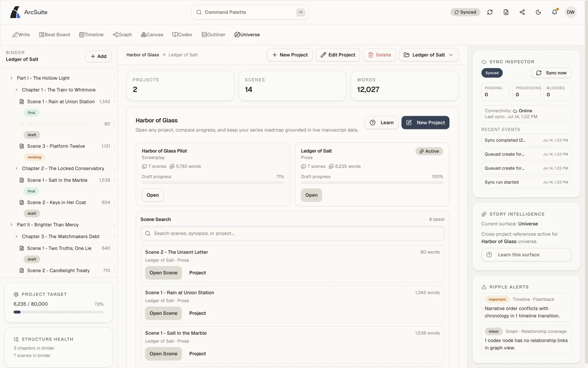Click the dark New Project button in Harbor of Glass

tap(425, 123)
